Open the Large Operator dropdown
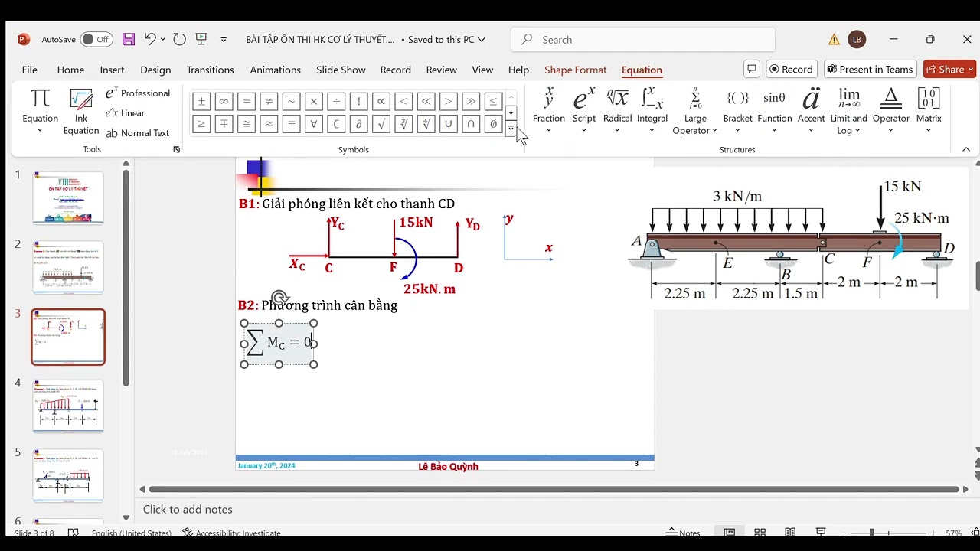Viewport: 980px width, 551px height. [695, 111]
